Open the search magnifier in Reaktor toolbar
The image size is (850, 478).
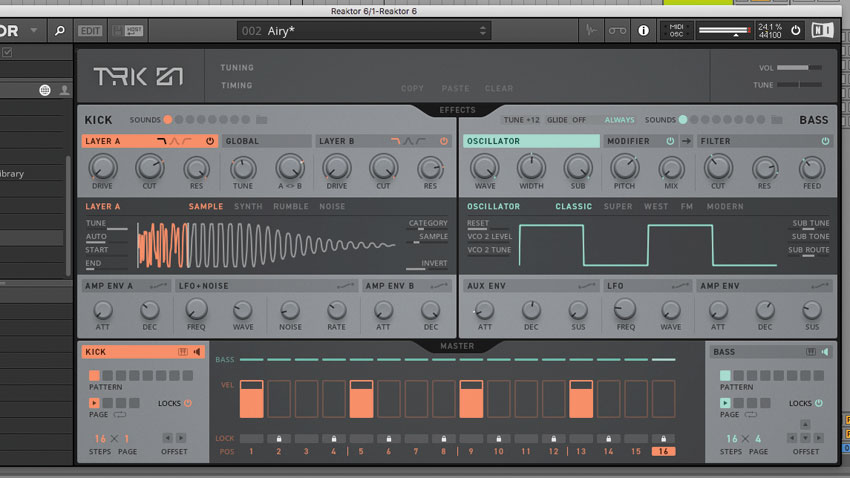click(x=60, y=31)
